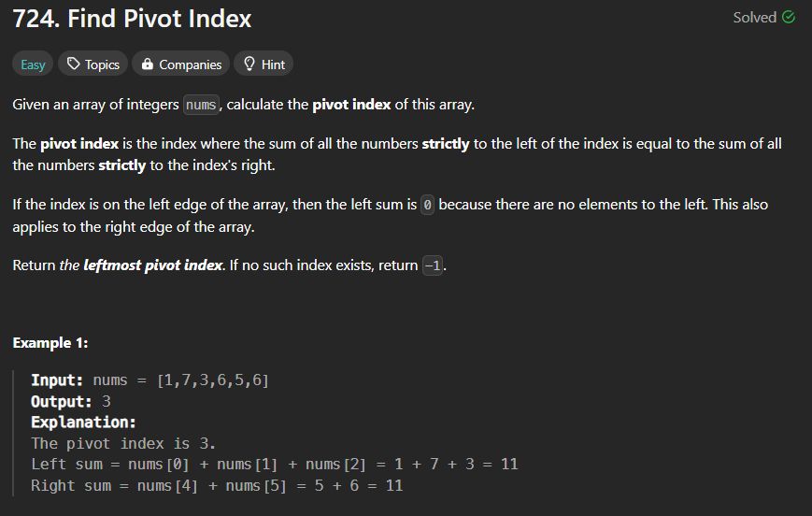Open the Companies label
This screenshot has height=516, width=812.
[x=190, y=64]
